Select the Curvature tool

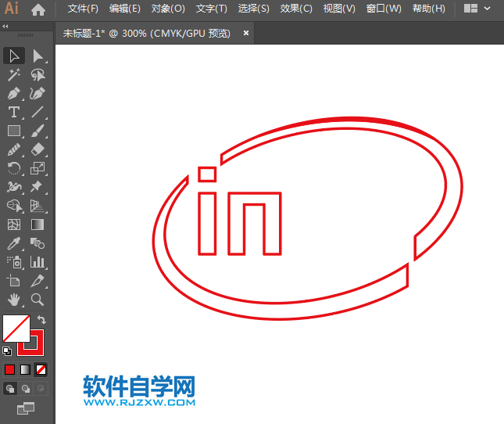[x=38, y=93]
